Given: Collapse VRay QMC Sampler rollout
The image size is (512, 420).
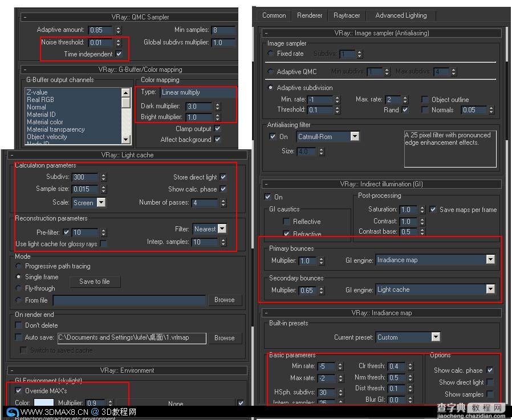Looking at the screenshot, I should (x=25, y=17).
